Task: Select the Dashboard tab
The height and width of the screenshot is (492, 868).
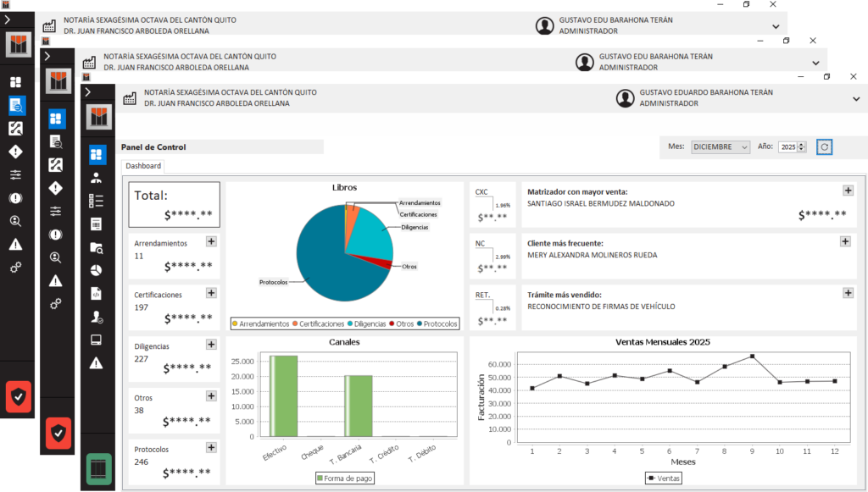Action: [x=142, y=167]
